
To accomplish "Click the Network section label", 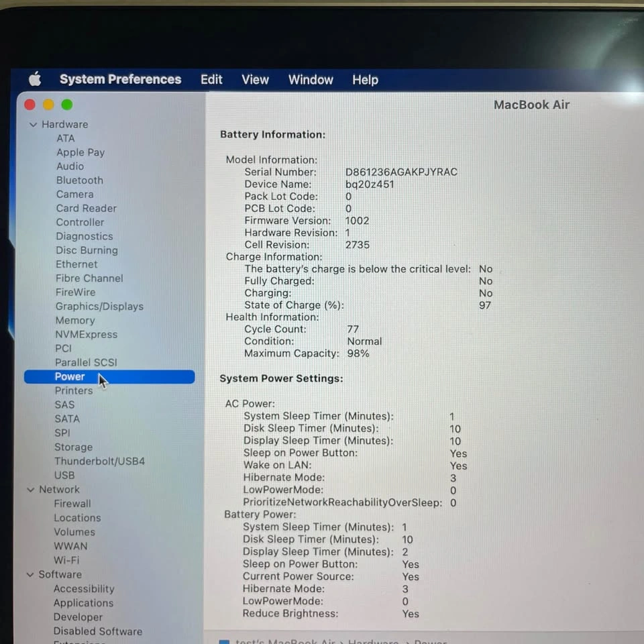I will (59, 490).
